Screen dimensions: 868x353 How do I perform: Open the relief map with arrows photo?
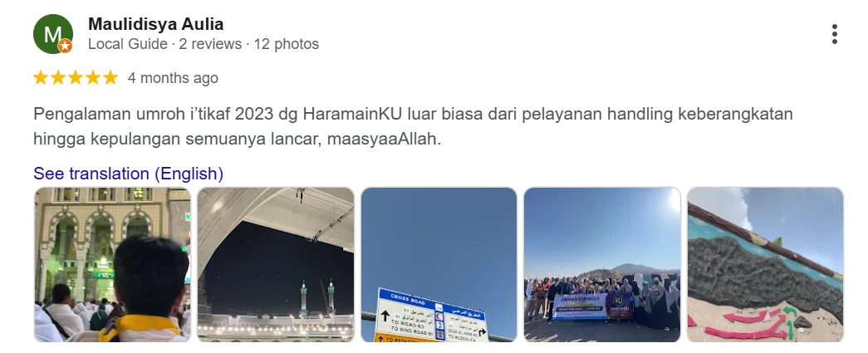pos(766,264)
